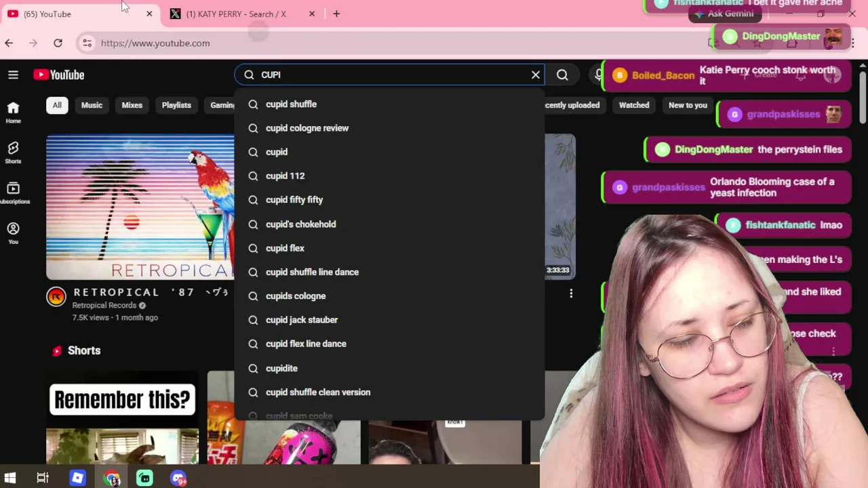Select the Mixes filter chip
The height and width of the screenshot is (488, 868).
[x=132, y=105]
